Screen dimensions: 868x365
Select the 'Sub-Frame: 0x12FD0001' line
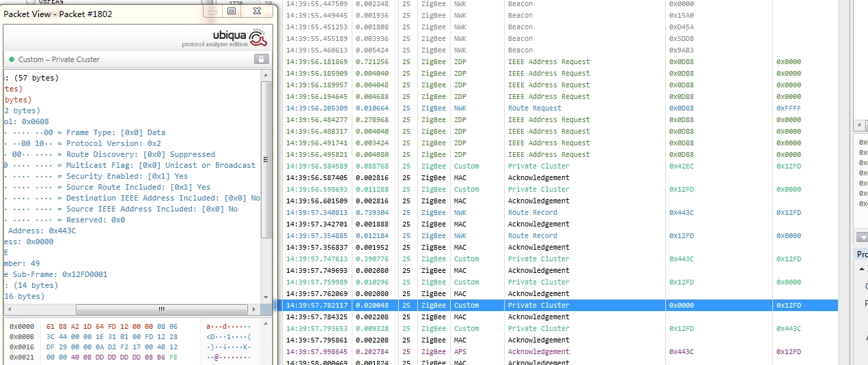tap(55, 274)
